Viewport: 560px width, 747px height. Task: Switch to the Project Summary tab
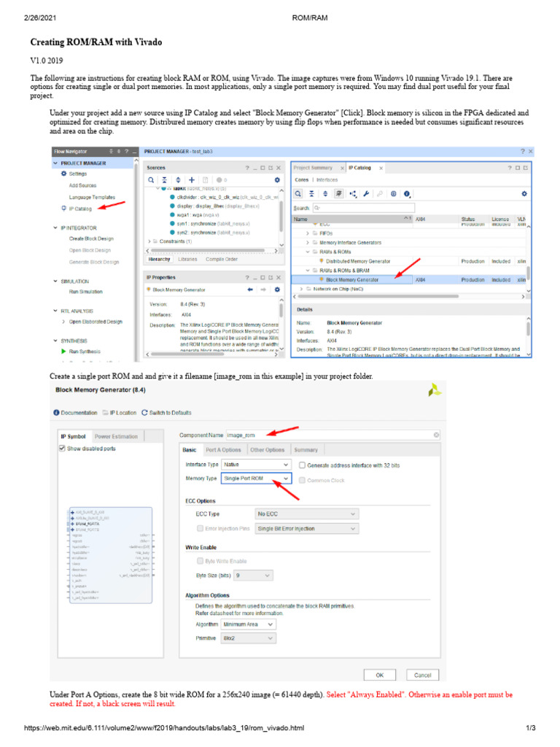coord(313,168)
